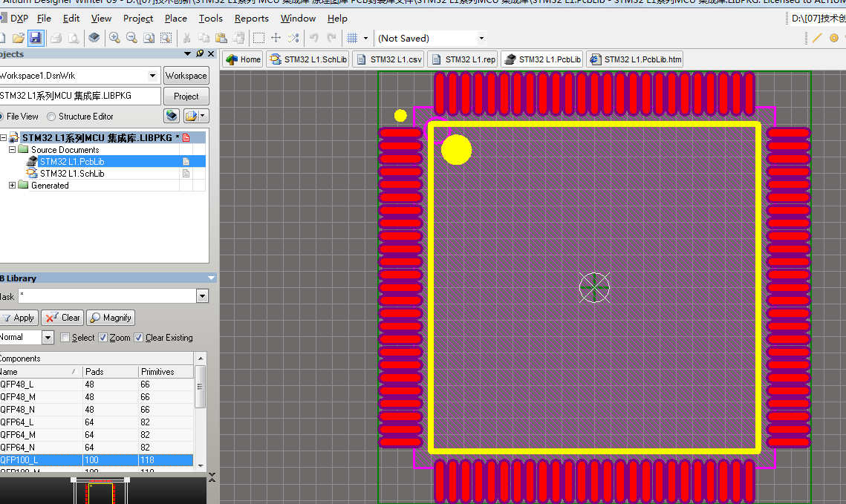Click the Move Selection cross-arrows icon
The width and height of the screenshot is (846, 504).
276,38
